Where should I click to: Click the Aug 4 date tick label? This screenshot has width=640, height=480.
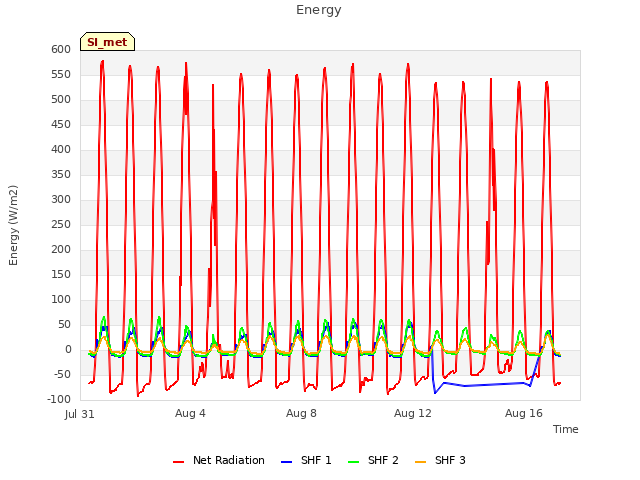(190, 413)
